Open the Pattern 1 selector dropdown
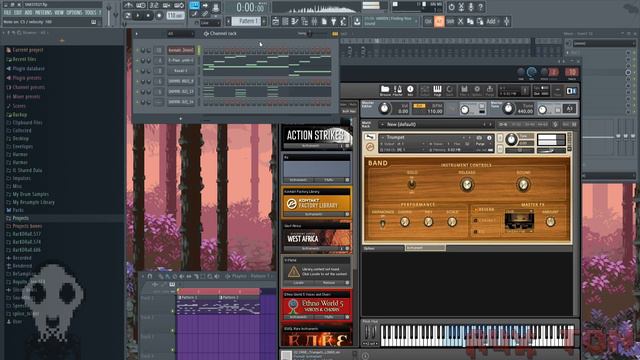The height and width of the screenshot is (360, 640). tap(248, 21)
